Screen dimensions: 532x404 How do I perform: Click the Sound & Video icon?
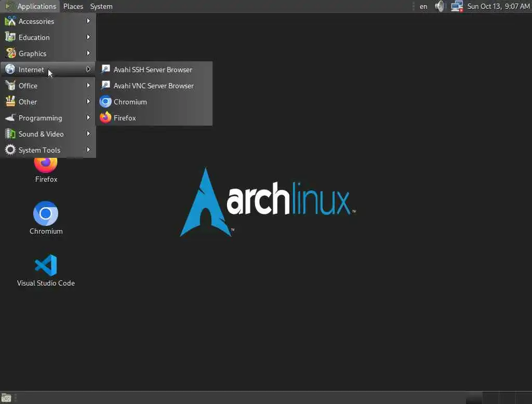pyautogui.click(x=10, y=133)
